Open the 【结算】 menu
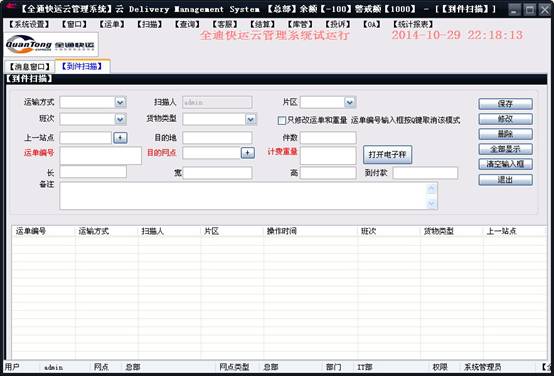 (262, 24)
